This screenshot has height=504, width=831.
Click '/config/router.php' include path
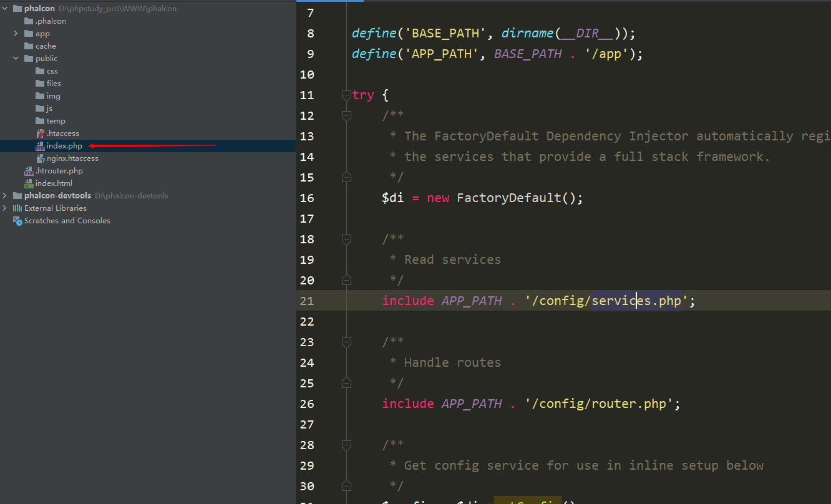[599, 404]
